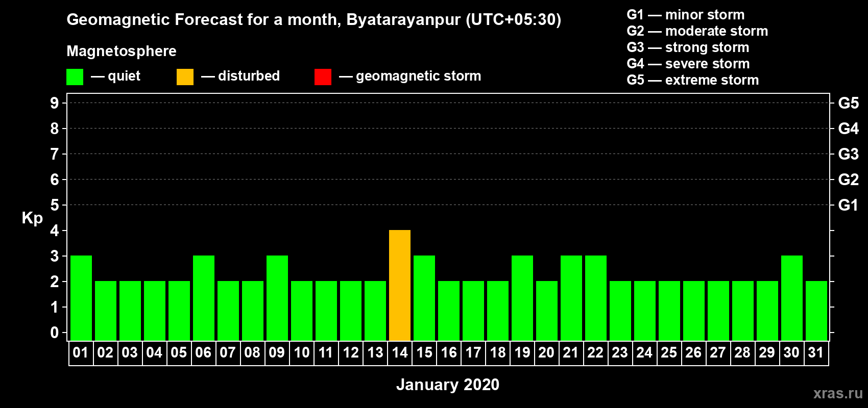The height and width of the screenshot is (408, 868).
Task: Select the green bar for day 30
Action: [792, 298]
